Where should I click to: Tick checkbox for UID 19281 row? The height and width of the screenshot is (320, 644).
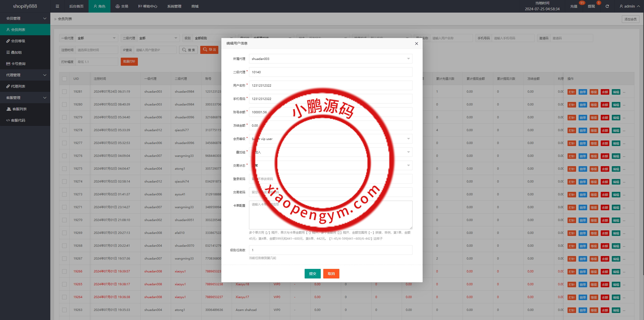click(x=64, y=92)
